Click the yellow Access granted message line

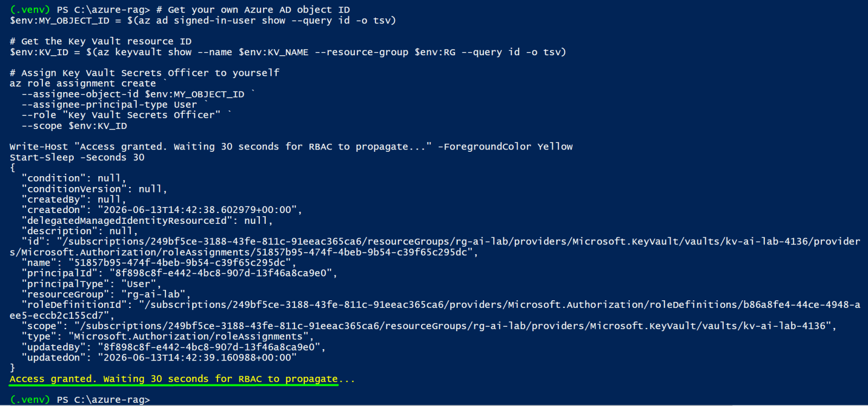[182, 379]
